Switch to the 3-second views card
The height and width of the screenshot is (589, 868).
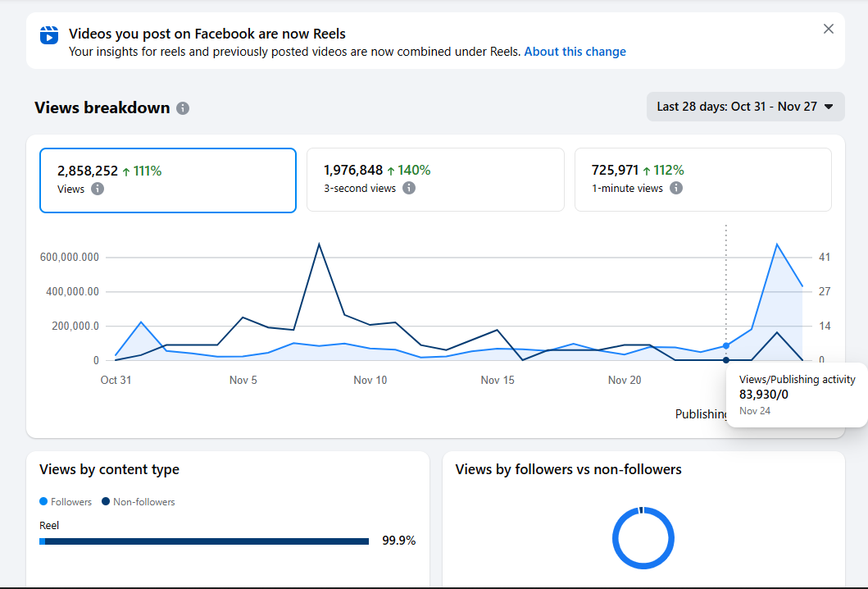tap(435, 180)
